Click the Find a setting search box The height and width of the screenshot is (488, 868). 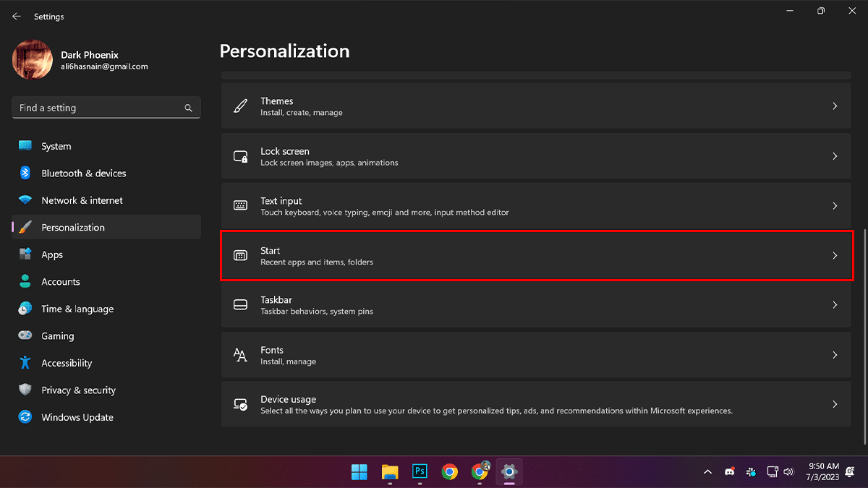pyautogui.click(x=98, y=108)
